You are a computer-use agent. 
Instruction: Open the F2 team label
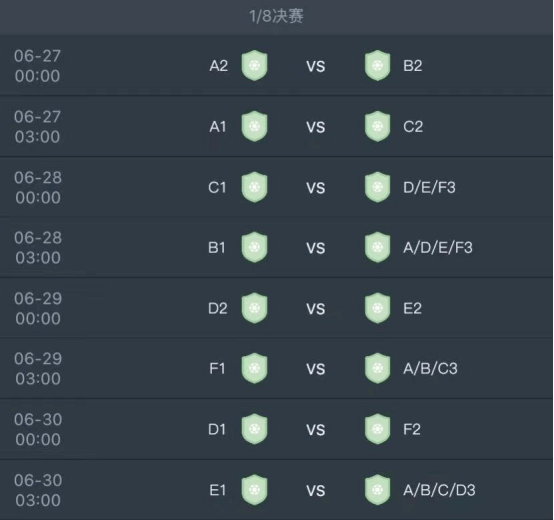tap(412, 429)
